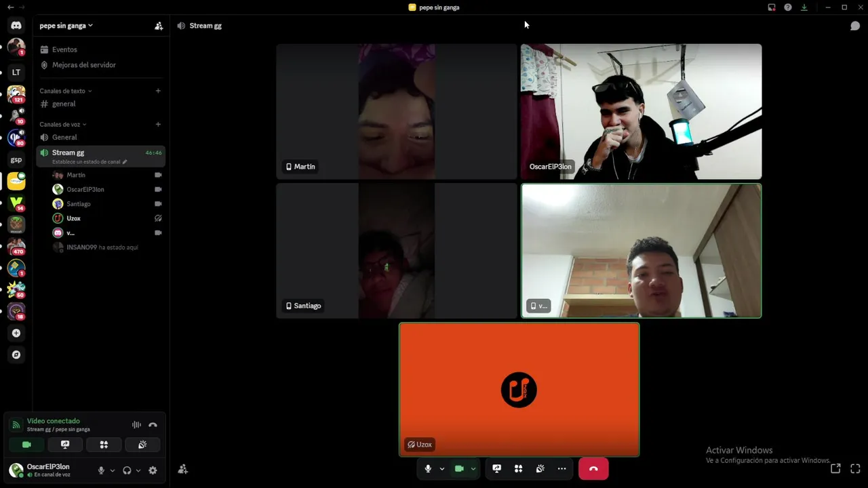
Task: Open more options ellipsis in call bar
Action: point(561,468)
